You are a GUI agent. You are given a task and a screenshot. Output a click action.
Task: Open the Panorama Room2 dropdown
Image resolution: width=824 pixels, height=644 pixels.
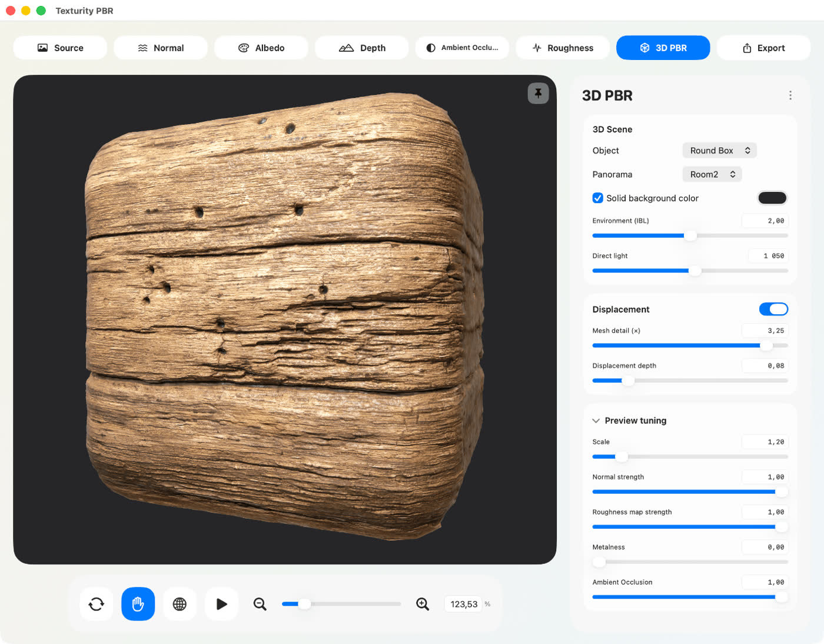point(712,174)
